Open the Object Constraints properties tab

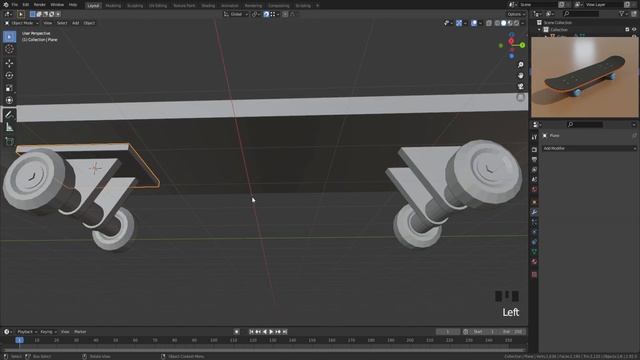click(x=534, y=242)
